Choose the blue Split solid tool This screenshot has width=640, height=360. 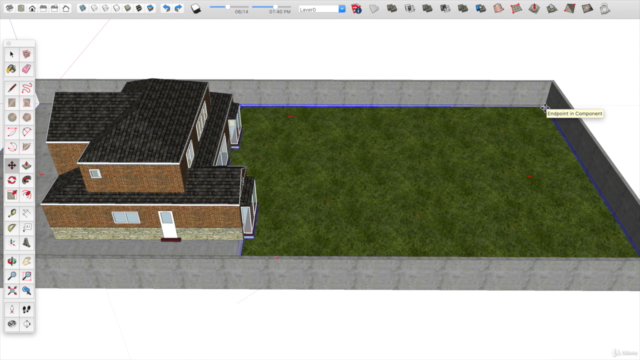click(481, 9)
